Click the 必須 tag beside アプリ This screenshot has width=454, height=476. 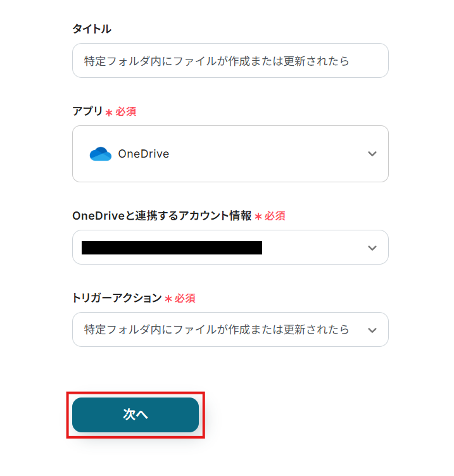click(x=125, y=111)
